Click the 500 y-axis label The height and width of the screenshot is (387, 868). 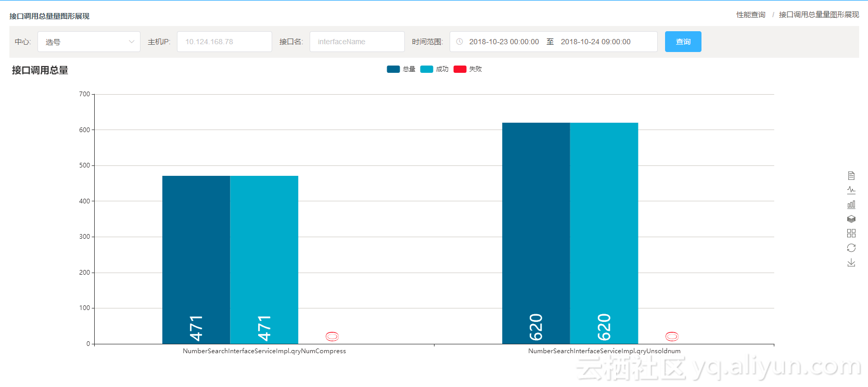click(84, 165)
